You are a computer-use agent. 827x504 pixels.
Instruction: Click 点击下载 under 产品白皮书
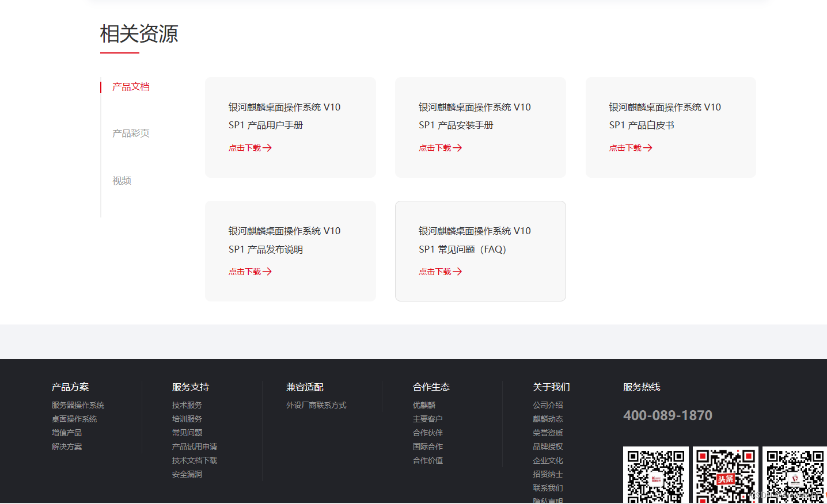[625, 148]
